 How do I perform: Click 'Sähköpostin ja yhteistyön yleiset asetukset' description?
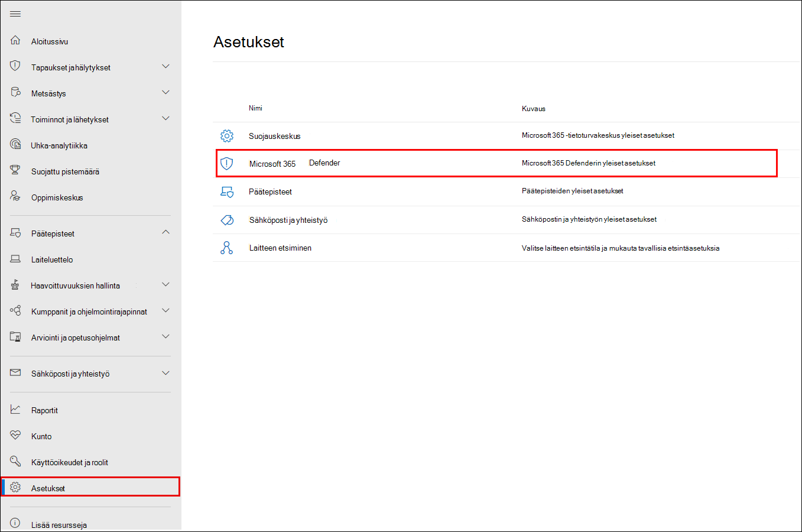(x=589, y=219)
